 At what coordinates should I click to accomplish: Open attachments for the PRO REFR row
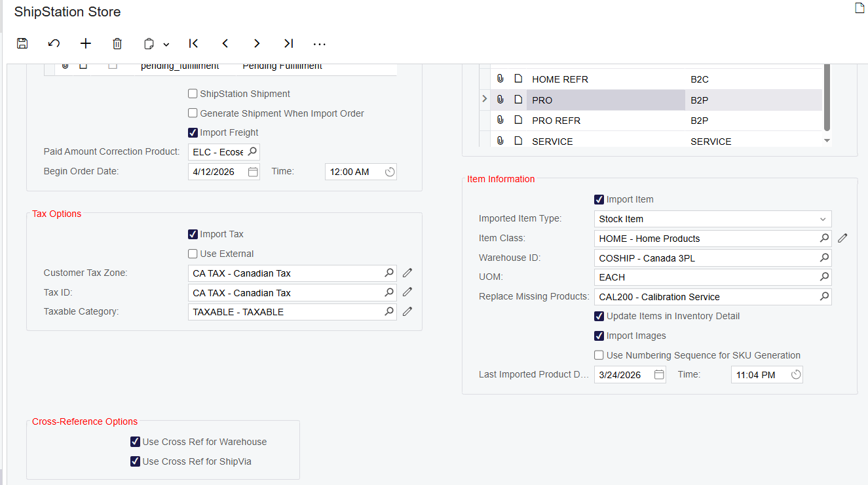click(x=500, y=121)
